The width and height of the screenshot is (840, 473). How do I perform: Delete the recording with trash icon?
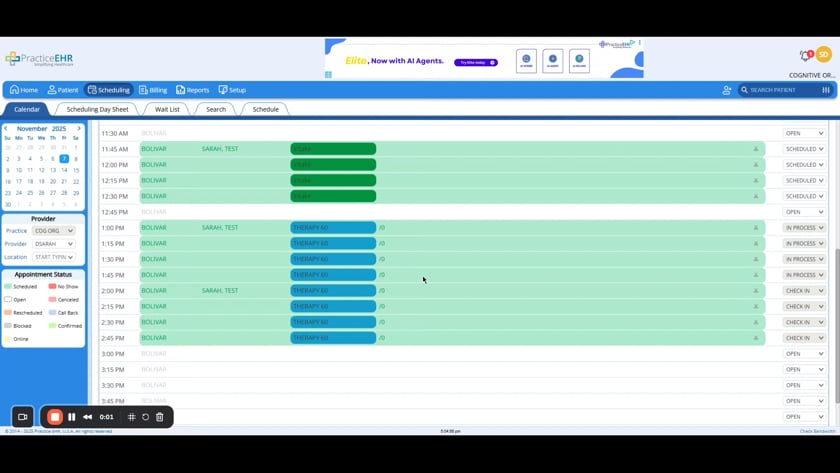[160, 417]
